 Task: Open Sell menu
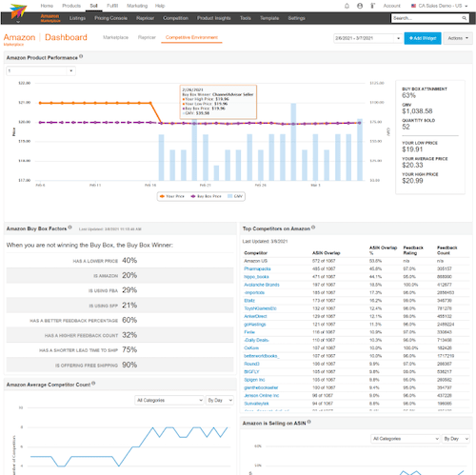pos(93,6)
